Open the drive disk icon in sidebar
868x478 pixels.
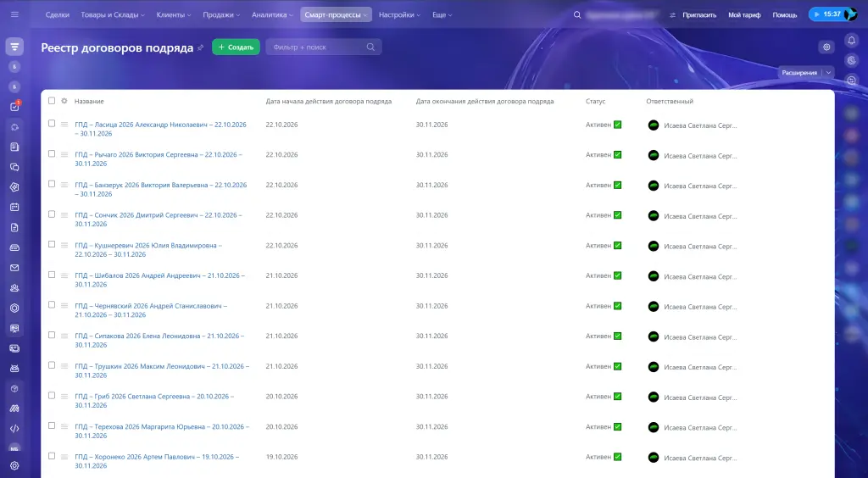point(15,247)
